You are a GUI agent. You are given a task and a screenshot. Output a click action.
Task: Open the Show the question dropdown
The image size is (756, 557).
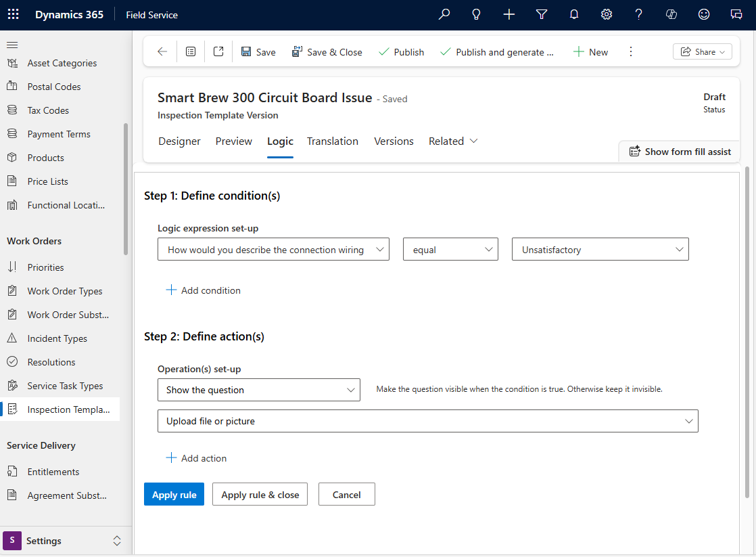coord(259,390)
